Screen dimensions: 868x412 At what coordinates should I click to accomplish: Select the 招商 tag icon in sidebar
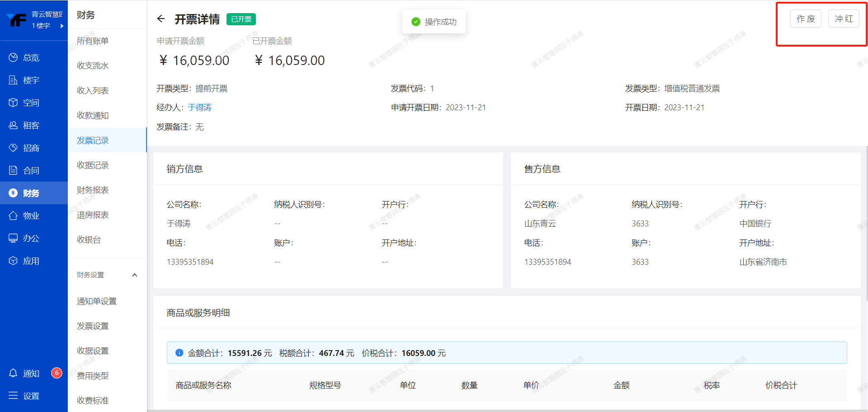13,148
